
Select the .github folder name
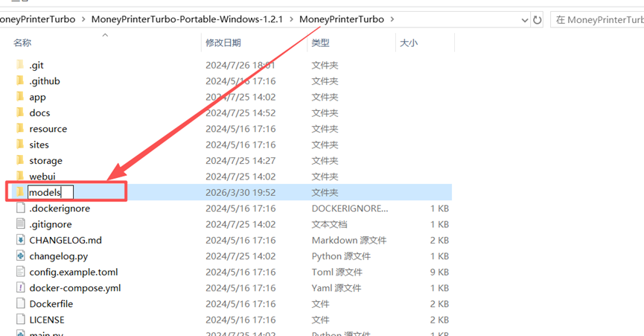[45, 81]
